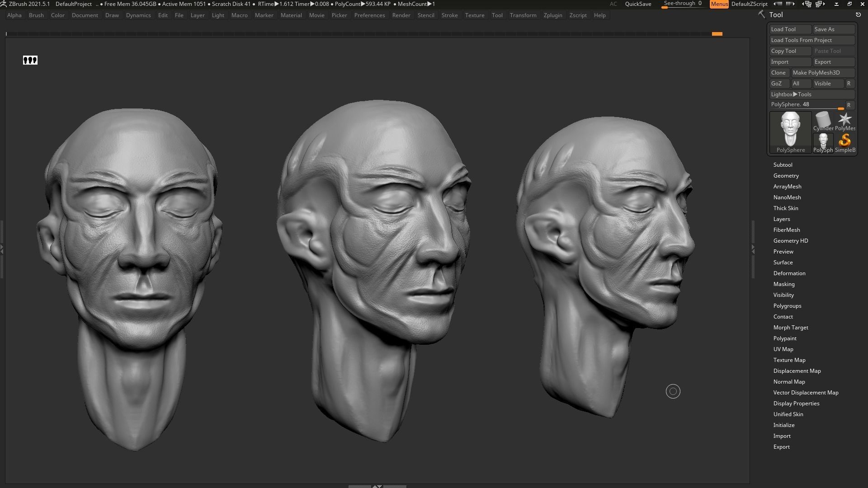The width and height of the screenshot is (868, 488).
Task: Click the GoZ button
Action: point(779,84)
